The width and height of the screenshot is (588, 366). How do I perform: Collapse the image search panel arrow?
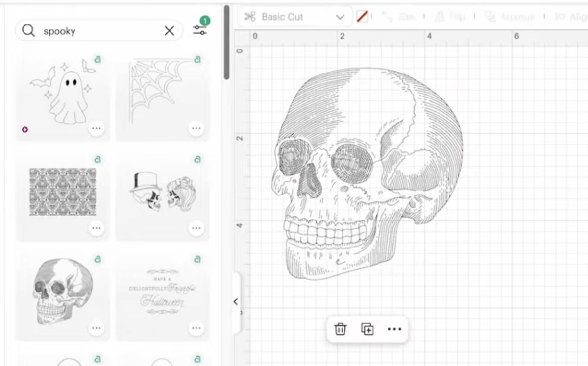(236, 301)
